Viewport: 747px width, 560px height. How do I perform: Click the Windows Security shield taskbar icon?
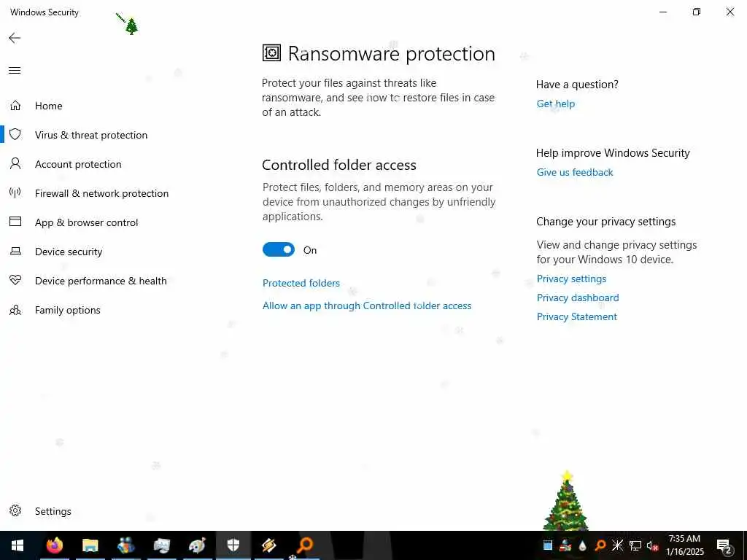[x=233, y=545]
